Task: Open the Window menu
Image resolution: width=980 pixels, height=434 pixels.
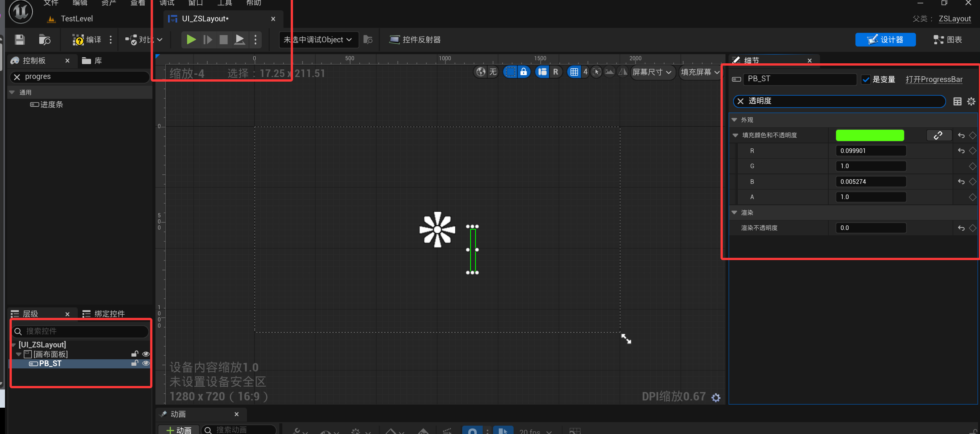Action: [195, 3]
